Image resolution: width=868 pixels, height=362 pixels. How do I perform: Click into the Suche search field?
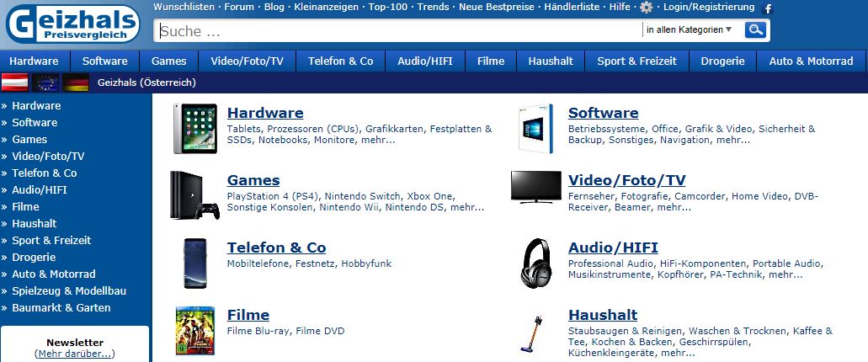coord(396,31)
